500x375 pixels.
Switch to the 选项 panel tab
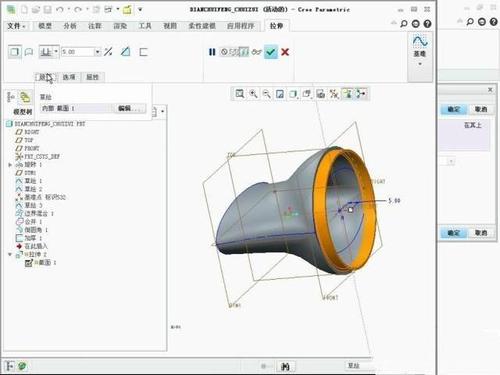click(69, 77)
